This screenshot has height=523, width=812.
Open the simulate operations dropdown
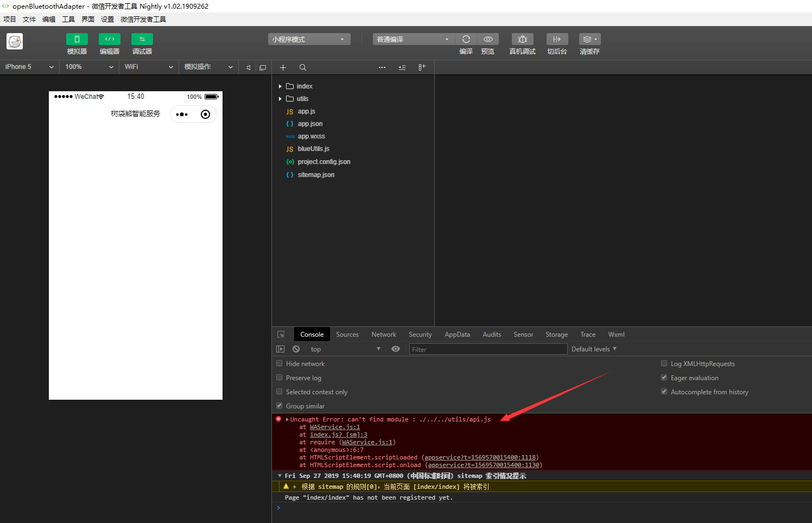[208, 67]
